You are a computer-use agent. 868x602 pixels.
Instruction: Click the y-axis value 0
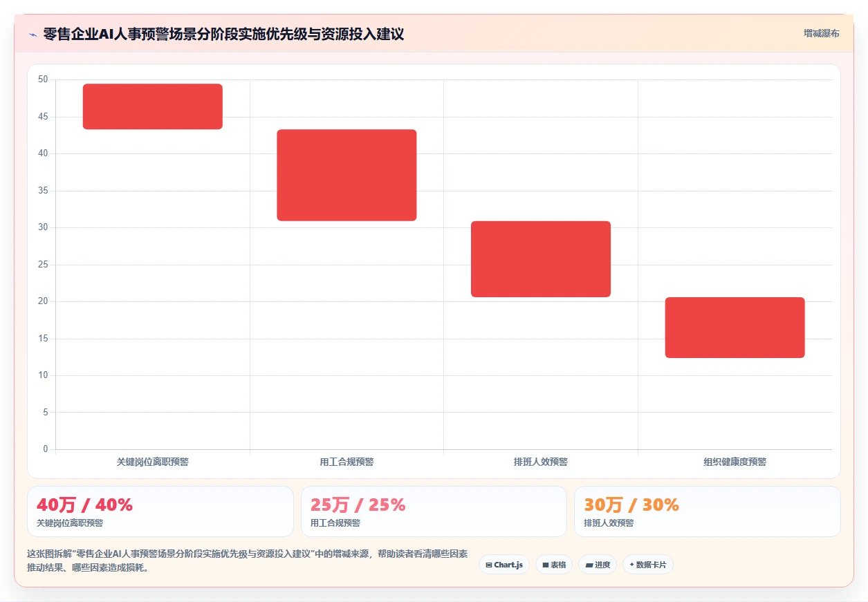(x=46, y=449)
